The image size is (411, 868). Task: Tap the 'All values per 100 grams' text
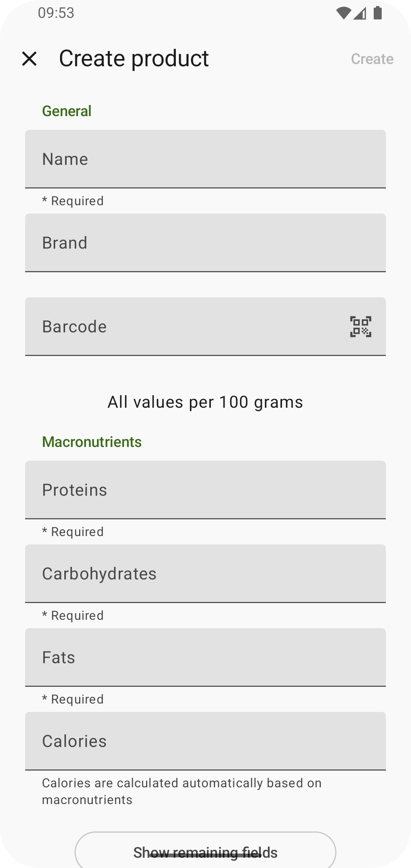pyautogui.click(x=205, y=402)
